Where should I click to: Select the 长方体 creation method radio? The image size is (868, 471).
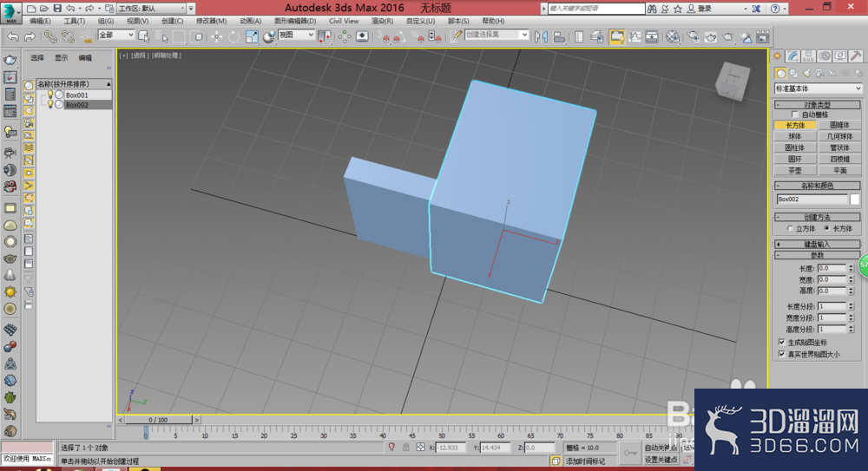pyautogui.click(x=827, y=229)
